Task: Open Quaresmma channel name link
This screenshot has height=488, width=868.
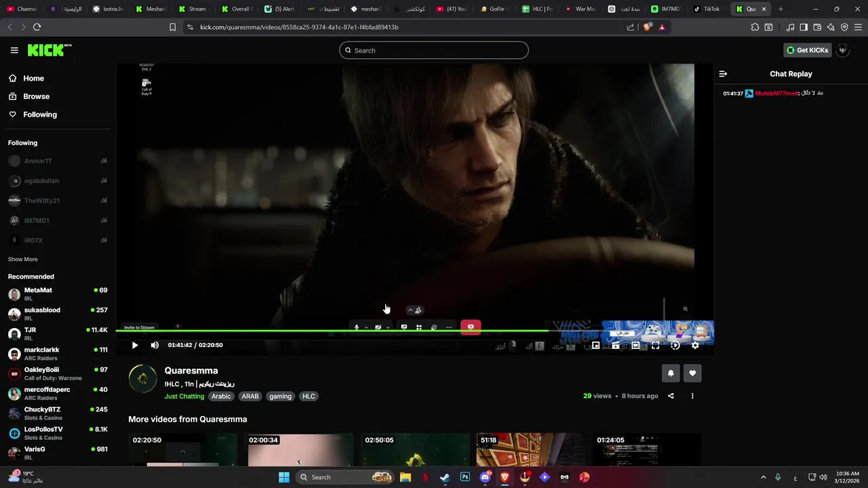Action: point(191,371)
